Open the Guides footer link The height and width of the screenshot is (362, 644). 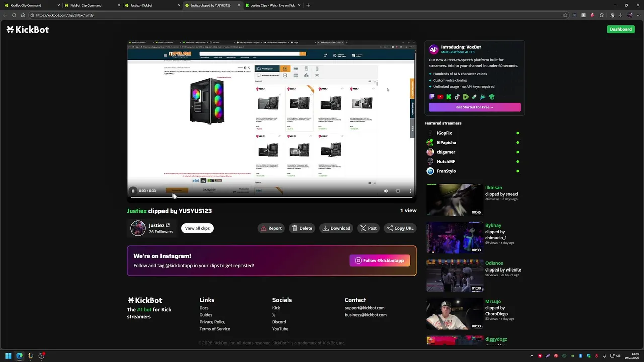point(206,315)
